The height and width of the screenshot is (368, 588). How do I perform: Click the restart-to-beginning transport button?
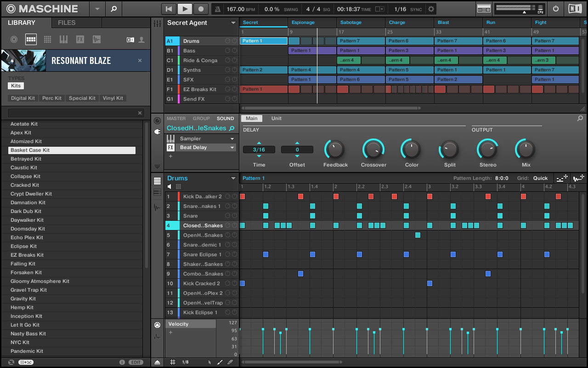pyautogui.click(x=169, y=9)
